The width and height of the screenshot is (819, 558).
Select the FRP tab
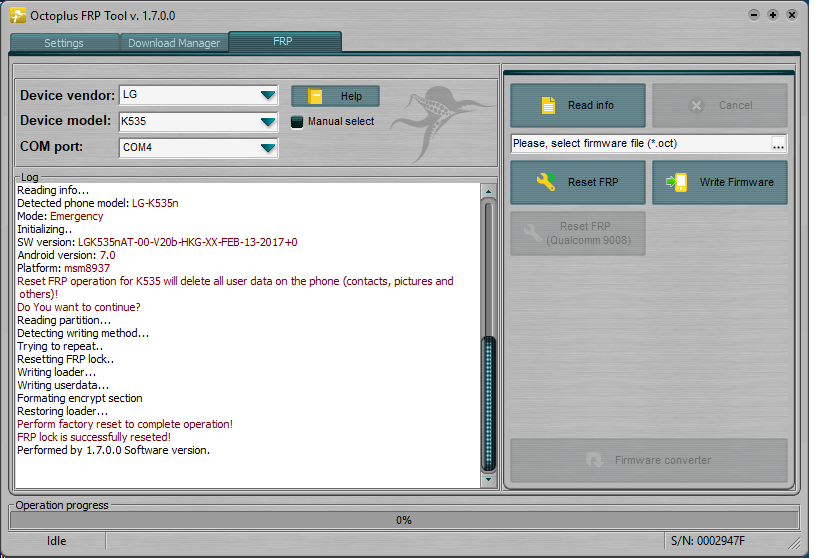tap(285, 41)
